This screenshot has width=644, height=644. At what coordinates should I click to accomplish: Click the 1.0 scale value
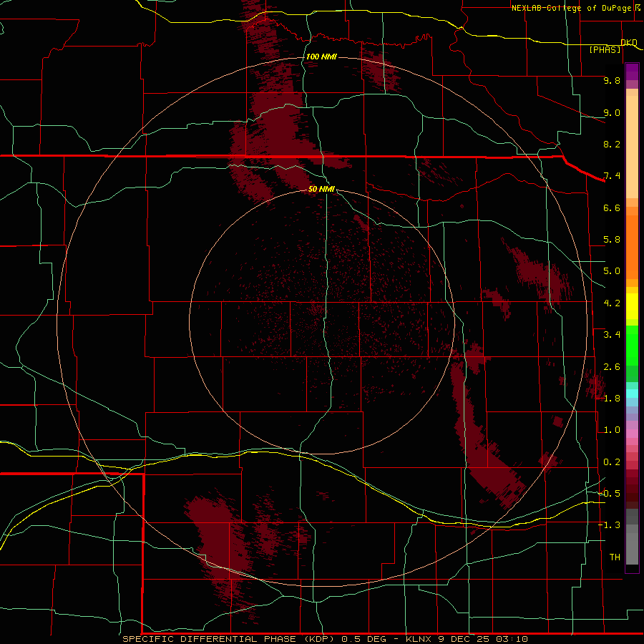[x=612, y=430]
